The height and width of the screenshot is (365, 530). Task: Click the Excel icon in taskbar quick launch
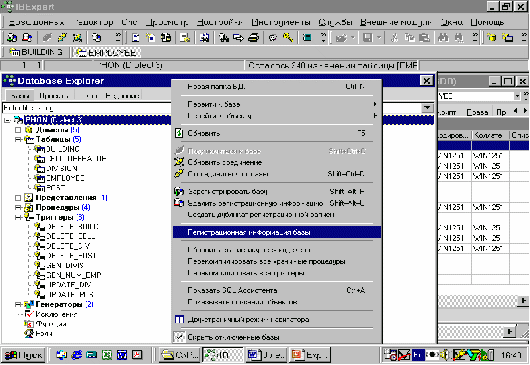click(107, 355)
